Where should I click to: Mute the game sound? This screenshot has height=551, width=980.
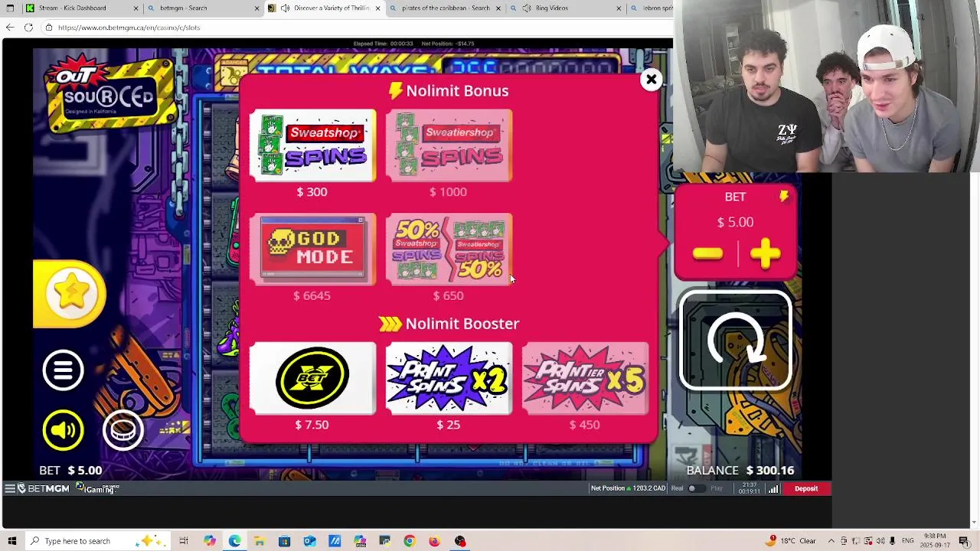click(63, 430)
